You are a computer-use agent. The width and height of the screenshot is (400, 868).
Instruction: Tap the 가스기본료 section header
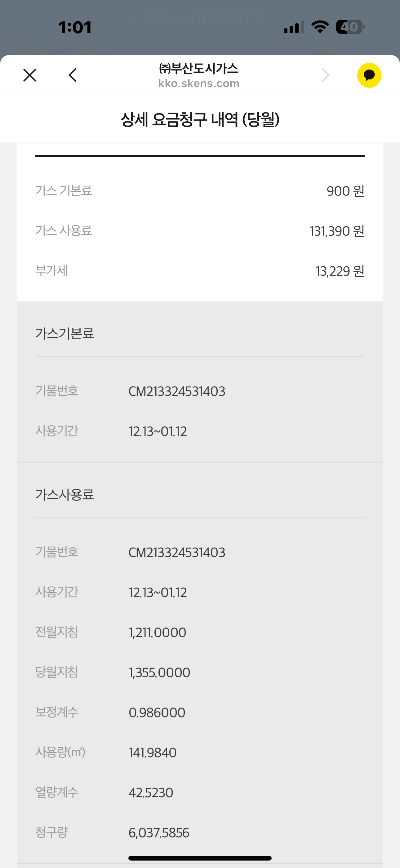point(64,334)
